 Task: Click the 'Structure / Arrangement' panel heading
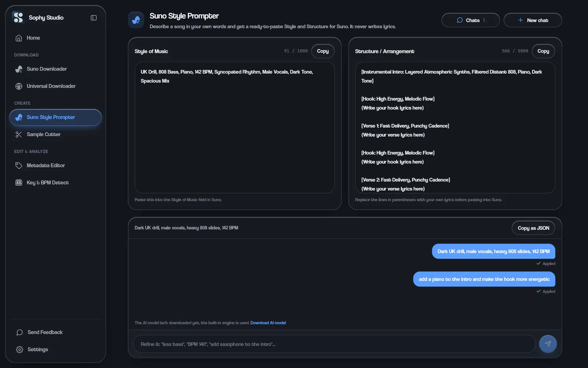384,52
